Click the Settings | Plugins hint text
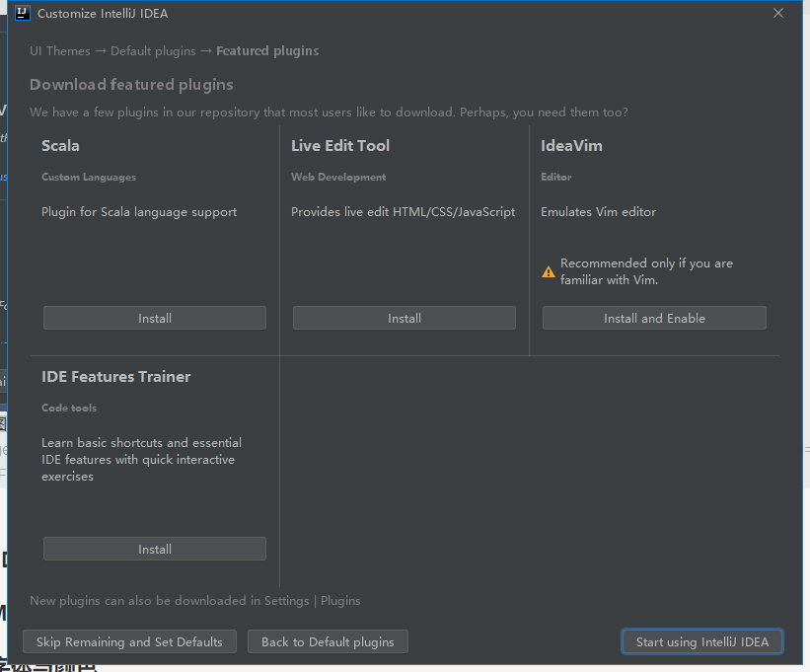Viewport: 810px width, 672px height. click(195, 601)
